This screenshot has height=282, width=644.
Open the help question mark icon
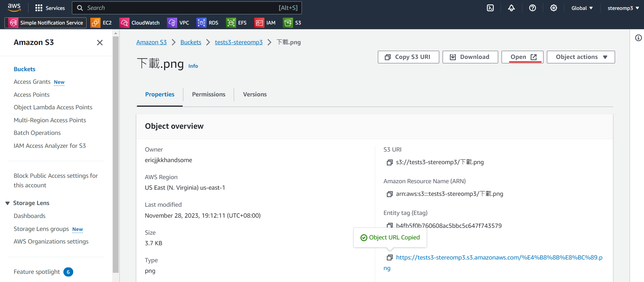pos(533,8)
